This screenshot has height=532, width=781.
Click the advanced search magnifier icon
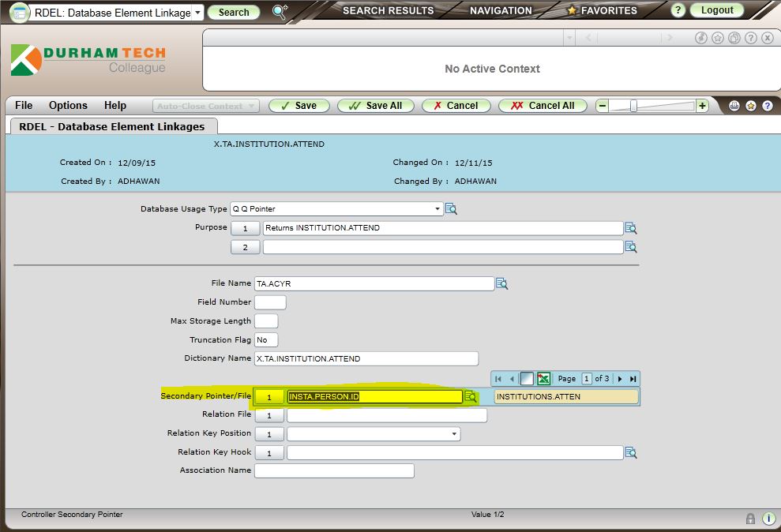280,11
